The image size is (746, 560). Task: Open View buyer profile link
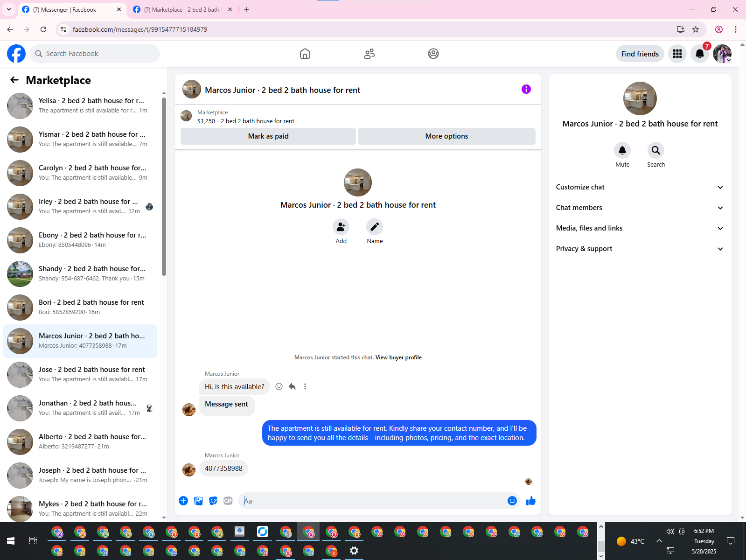point(398,357)
